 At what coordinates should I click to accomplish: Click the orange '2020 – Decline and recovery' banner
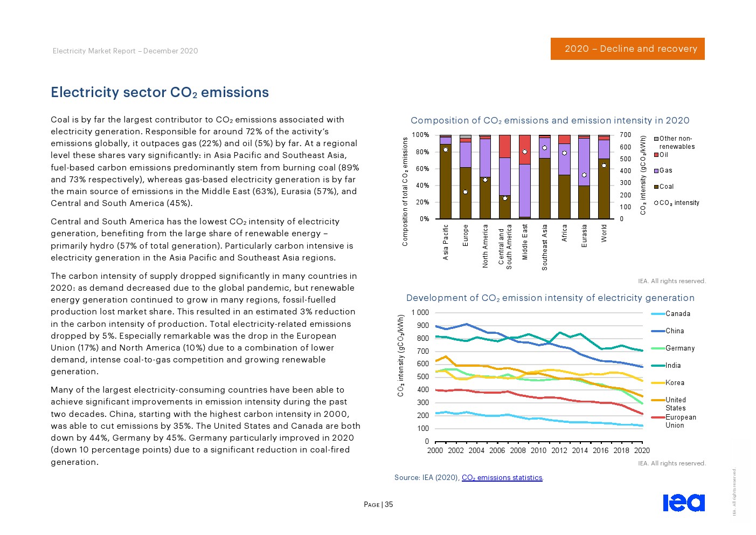627,49
